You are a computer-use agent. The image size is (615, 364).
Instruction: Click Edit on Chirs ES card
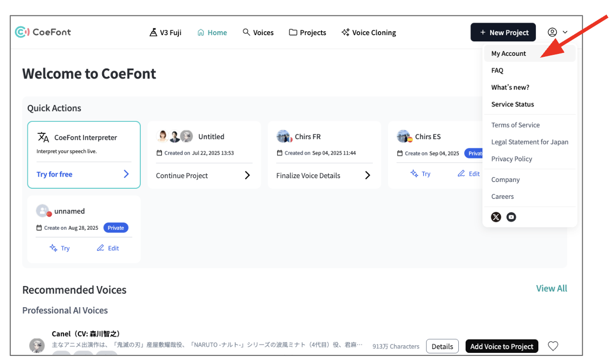click(x=468, y=174)
